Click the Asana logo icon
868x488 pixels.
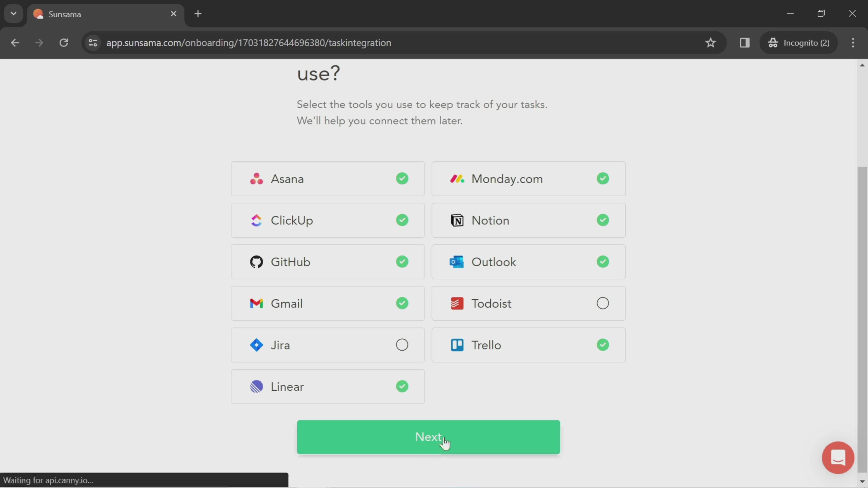pyautogui.click(x=256, y=179)
